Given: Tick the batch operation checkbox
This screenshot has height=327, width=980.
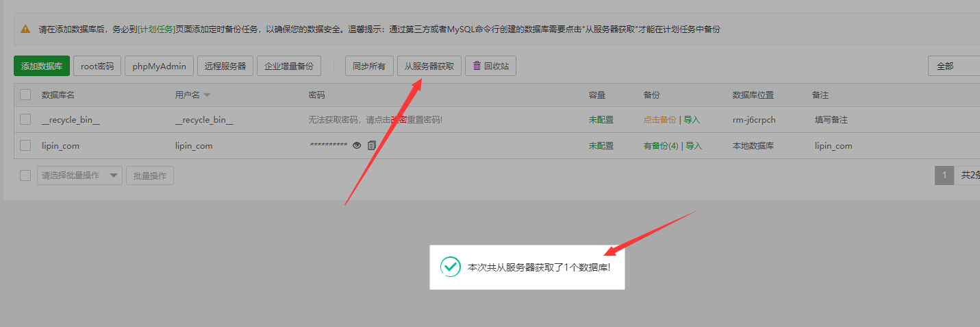Looking at the screenshot, I should [x=25, y=175].
